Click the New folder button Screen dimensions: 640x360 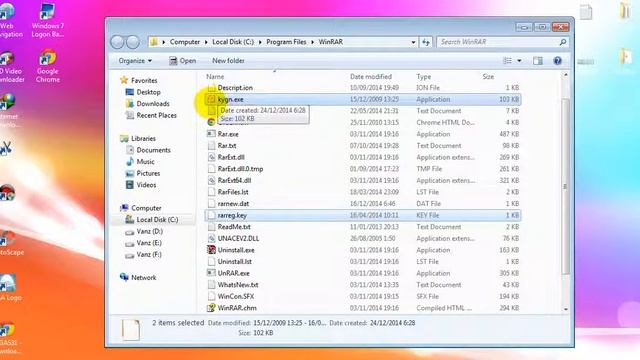click(228, 61)
